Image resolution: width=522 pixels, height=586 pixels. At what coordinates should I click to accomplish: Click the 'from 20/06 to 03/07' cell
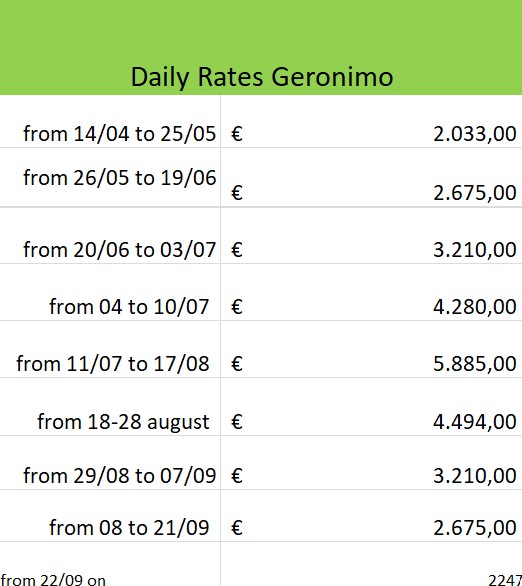tap(110, 235)
